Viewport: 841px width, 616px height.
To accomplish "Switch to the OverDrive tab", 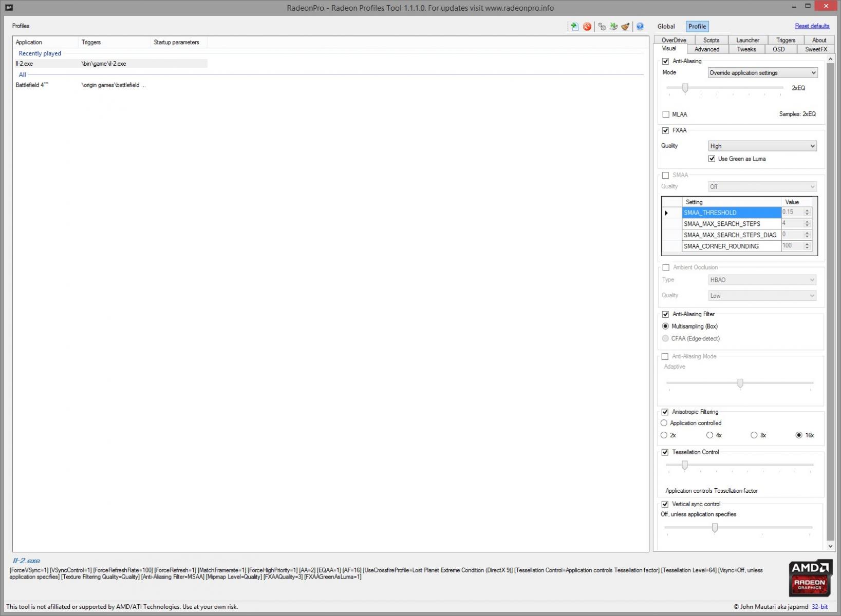I will pyautogui.click(x=674, y=40).
